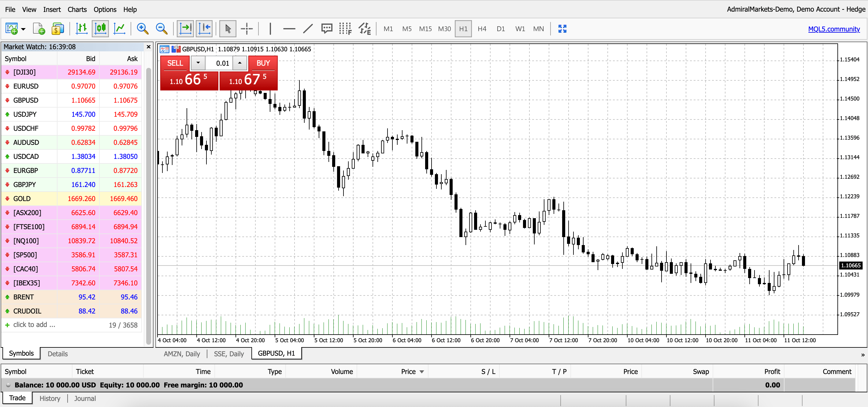Select the cursor arrow tool
The height and width of the screenshot is (407, 868).
228,29
